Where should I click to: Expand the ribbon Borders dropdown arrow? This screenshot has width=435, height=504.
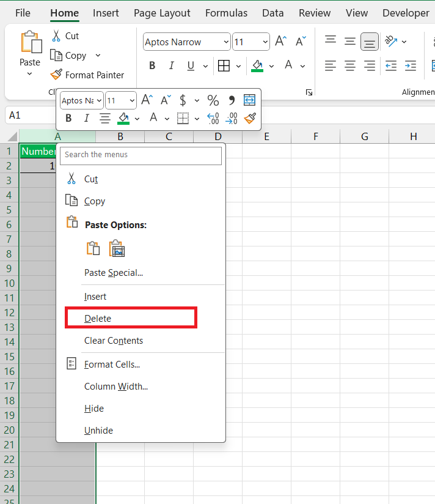click(238, 66)
